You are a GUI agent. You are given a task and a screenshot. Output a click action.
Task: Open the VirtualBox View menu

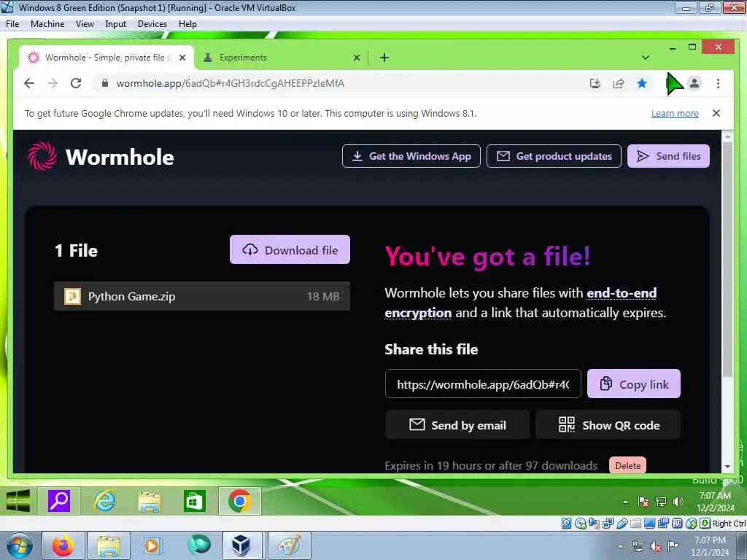coord(85,24)
